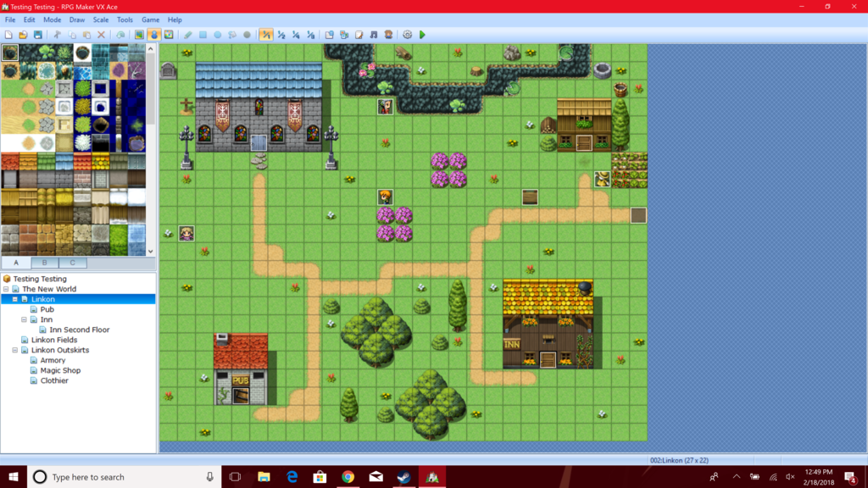Switch to tileset tab B
The width and height of the screenshot is (868, 488).
click(44, 263)
